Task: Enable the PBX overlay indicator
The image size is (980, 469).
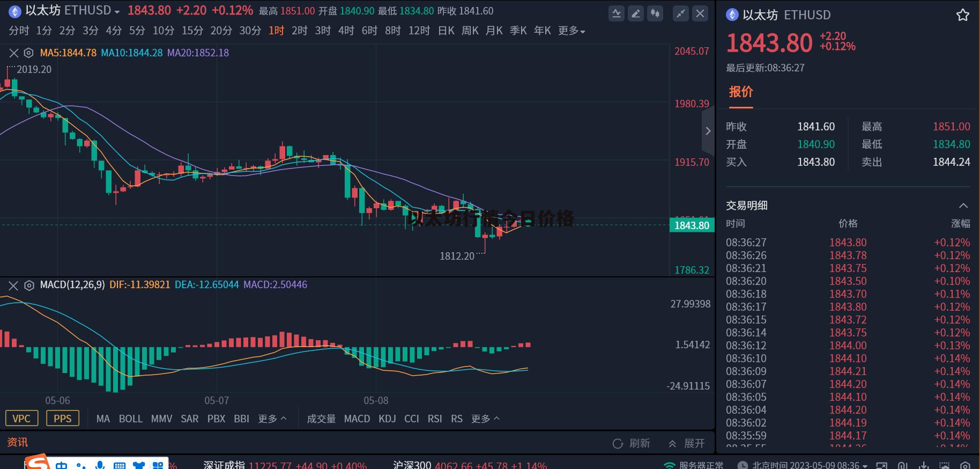Action: [x=217, y=419]
